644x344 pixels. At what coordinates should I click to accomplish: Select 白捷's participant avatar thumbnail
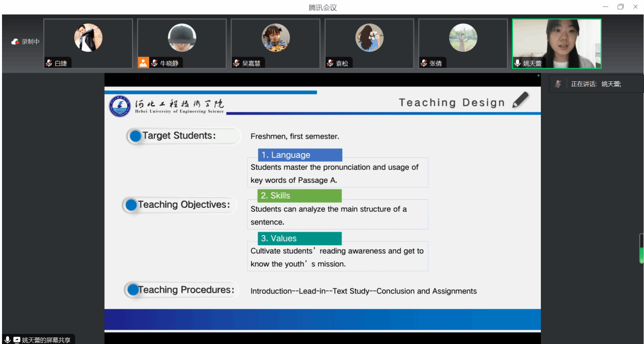tap(88, 38)
